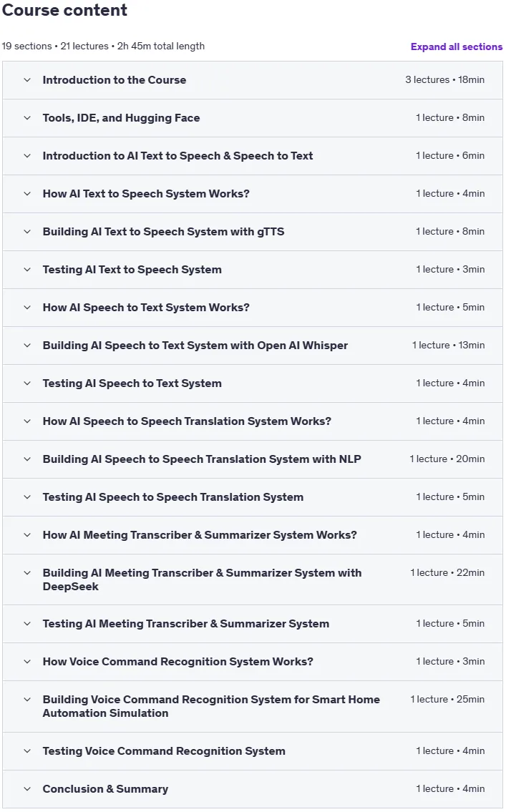Open 'How AI Speech to Text System Works?' section
This screenshot has height=812, width=506.
(252, 308)
